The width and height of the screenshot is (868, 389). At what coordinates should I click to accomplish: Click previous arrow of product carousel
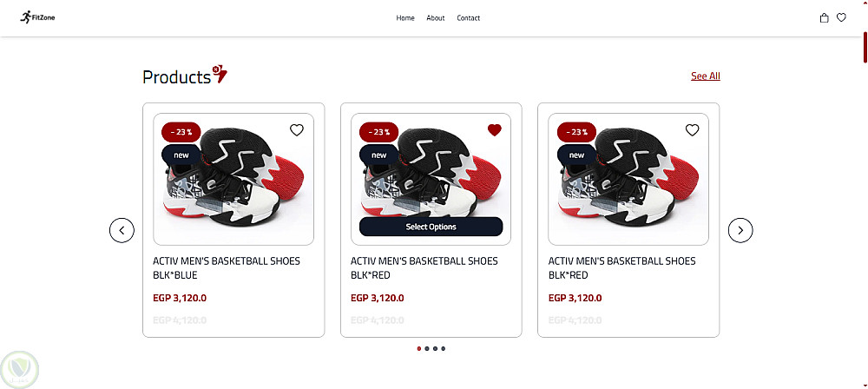pos(122,230)
